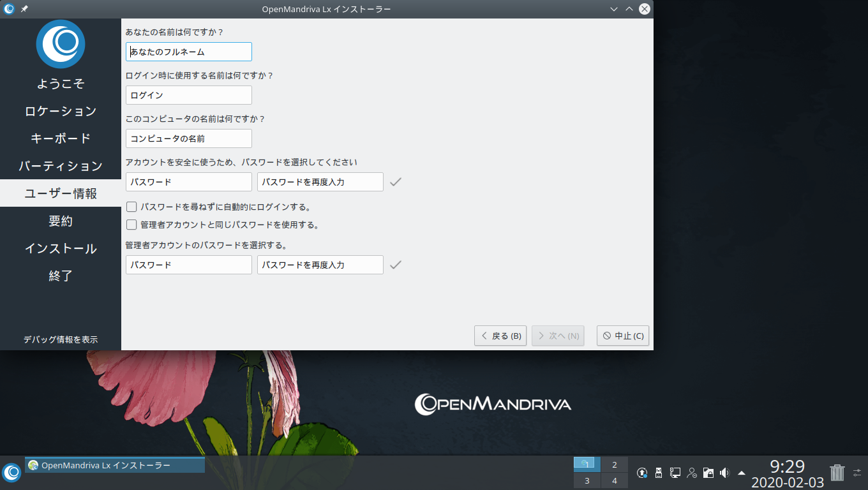Click OpenMandriva Lx インストーラー taskbar entry
The height and width of the screenshot is (490, 868).
115,465
